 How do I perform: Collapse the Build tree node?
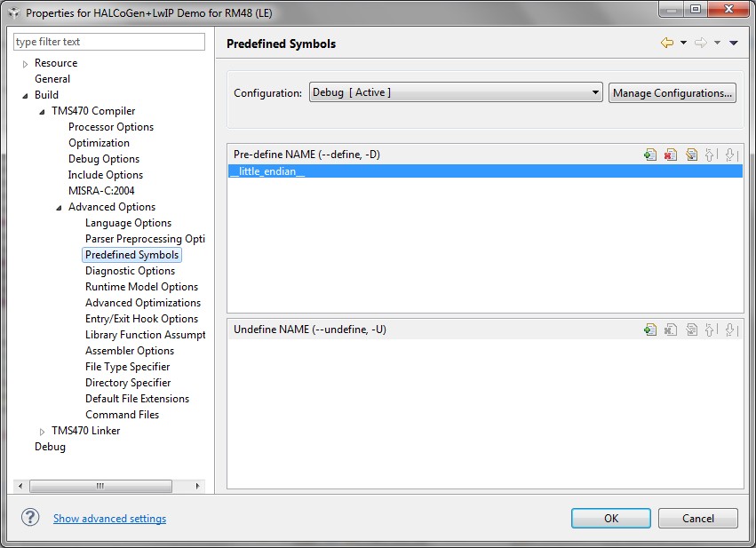(25, 95)
